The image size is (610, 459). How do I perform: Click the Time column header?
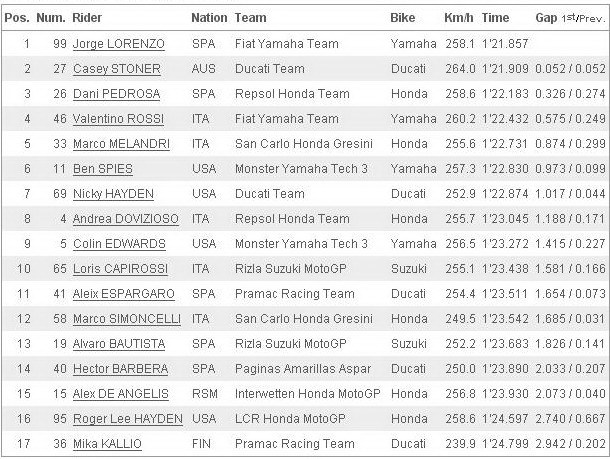coord(495,18)
